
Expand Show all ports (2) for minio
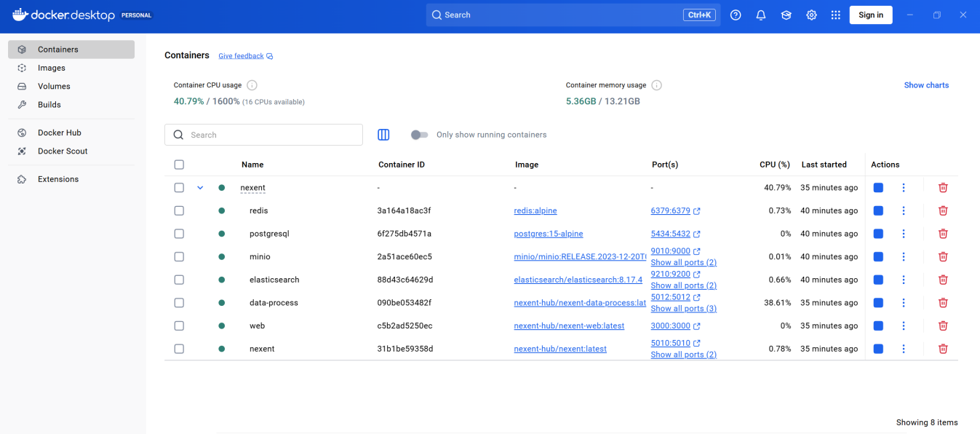(683, 262)
